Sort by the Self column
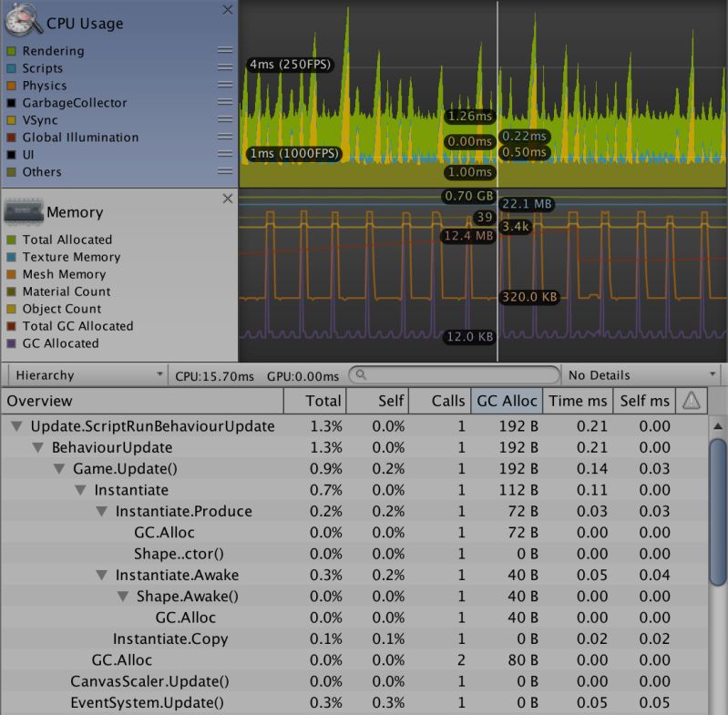Viewport: 728px width, 715px height. pos(377,401)
